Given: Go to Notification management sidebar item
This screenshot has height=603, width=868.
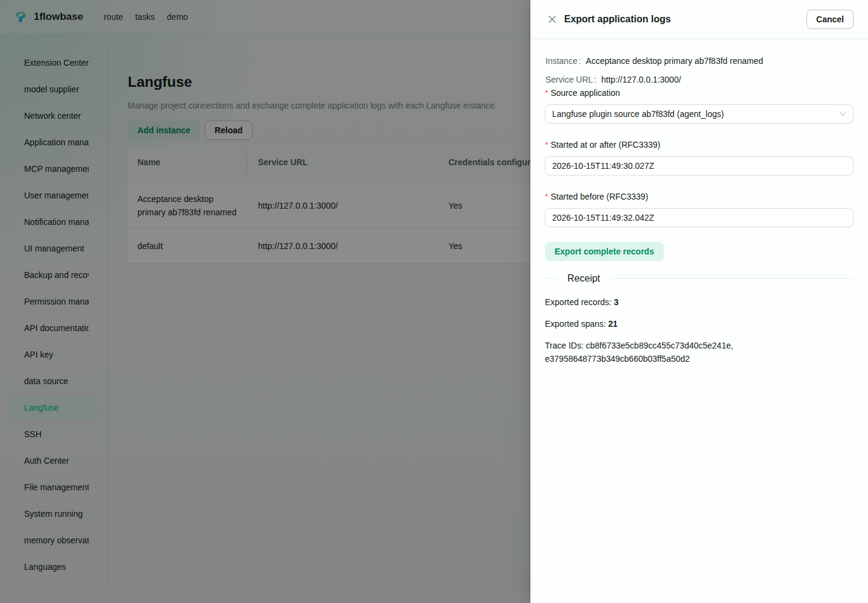Looking at the screenshot, I should coord(54,222).
